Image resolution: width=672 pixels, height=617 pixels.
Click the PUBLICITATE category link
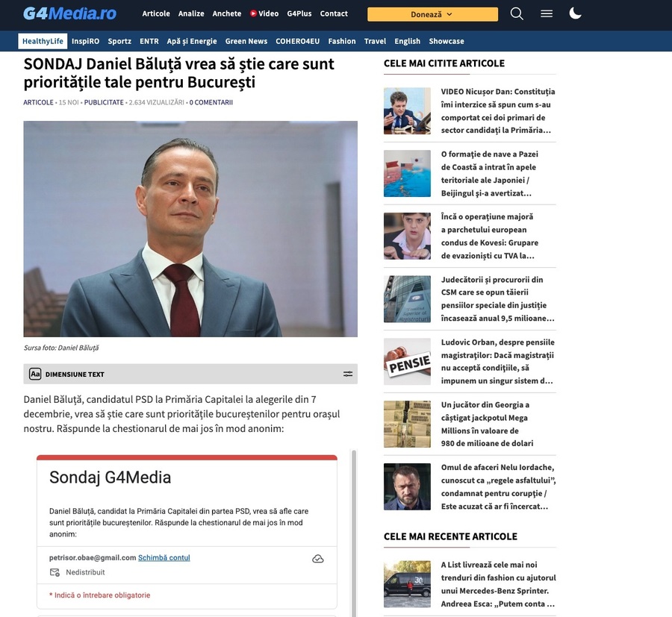click(x=104, y=102)
